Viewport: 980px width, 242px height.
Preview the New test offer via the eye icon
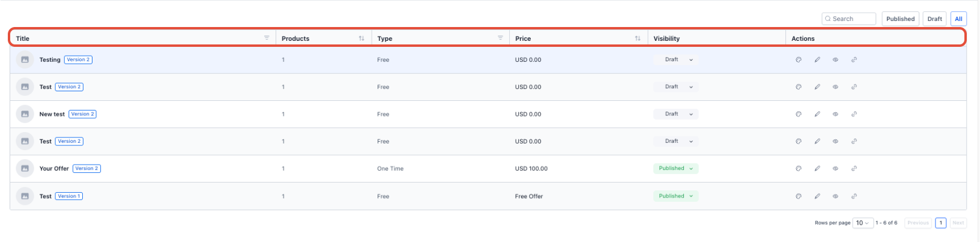tap(835, 114)
